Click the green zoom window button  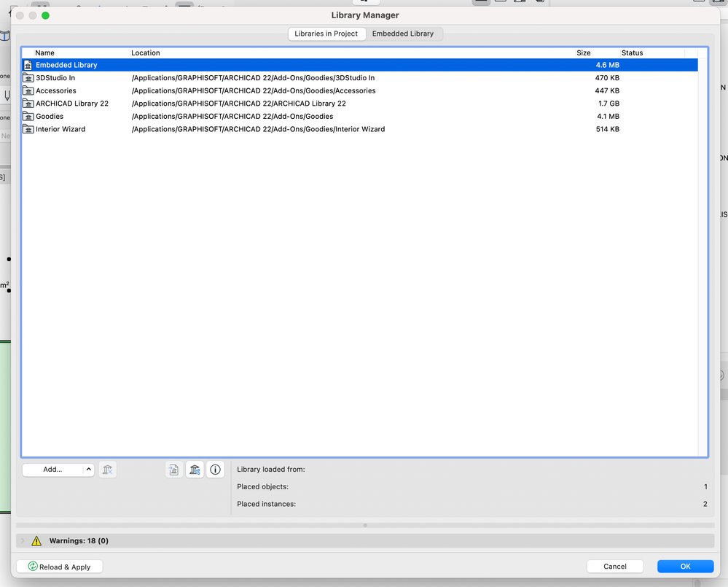point(45,15)
